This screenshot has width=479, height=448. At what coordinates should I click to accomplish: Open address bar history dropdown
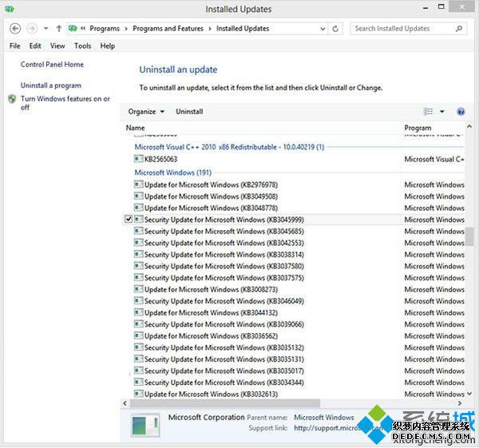323,29
